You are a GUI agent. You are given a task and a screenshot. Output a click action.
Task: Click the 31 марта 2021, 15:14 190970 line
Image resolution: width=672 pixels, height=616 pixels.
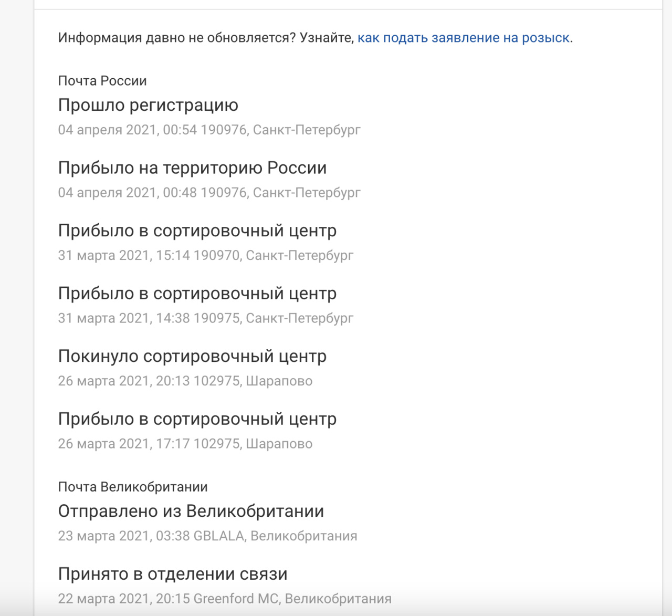tap(205, 255)
